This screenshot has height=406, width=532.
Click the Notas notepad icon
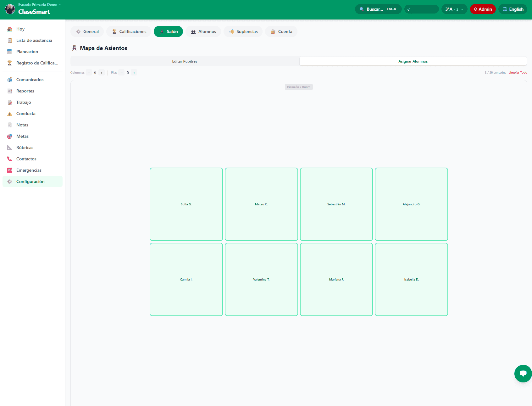pos(10,125)
